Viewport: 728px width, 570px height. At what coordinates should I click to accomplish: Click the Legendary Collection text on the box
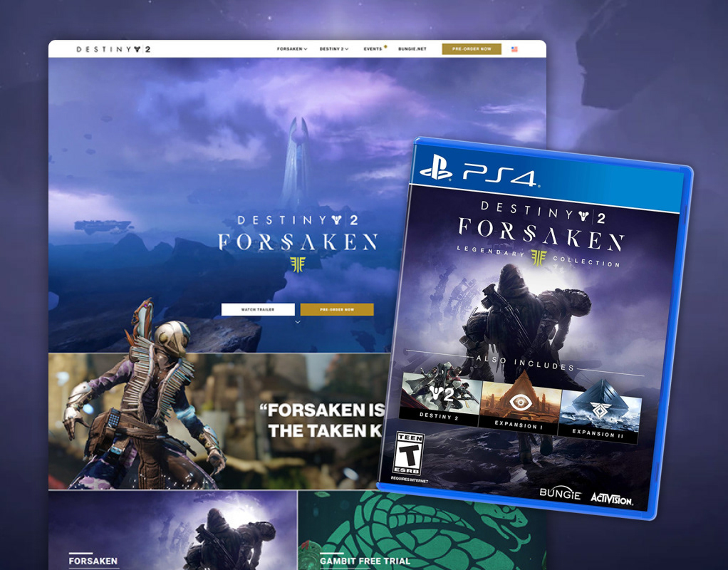pos(539,256)
